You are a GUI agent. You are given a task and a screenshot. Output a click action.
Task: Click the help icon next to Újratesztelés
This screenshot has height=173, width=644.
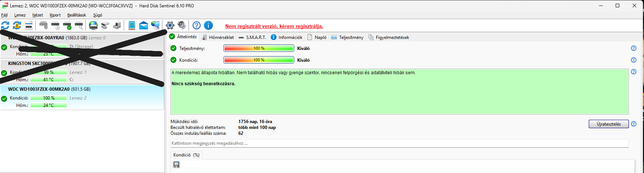pos(634,124)
